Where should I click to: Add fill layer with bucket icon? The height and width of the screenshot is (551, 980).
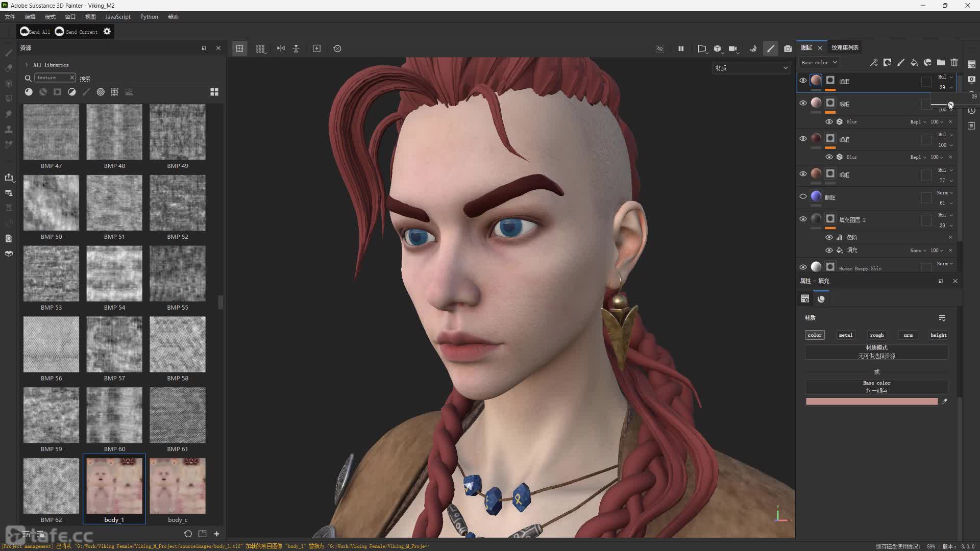[x=914, y=62]
